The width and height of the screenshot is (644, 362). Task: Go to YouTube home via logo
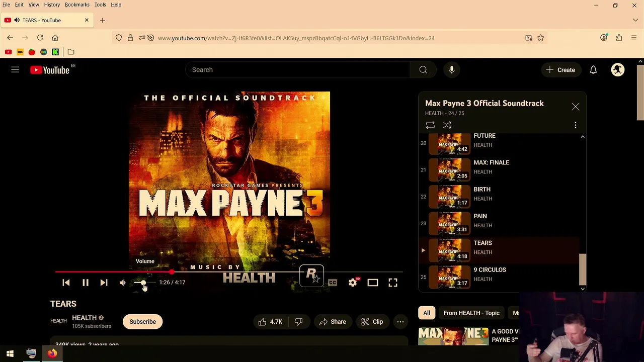pyautogui.click(x=49, y=70)
